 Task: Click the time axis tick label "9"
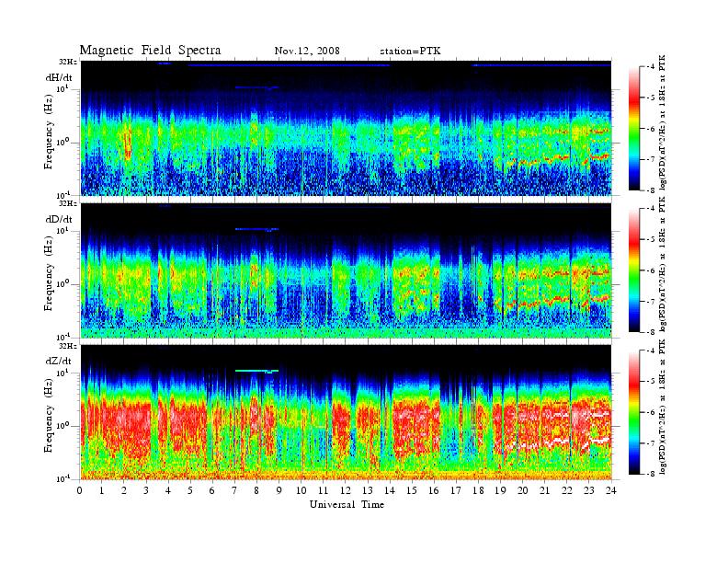279,490
